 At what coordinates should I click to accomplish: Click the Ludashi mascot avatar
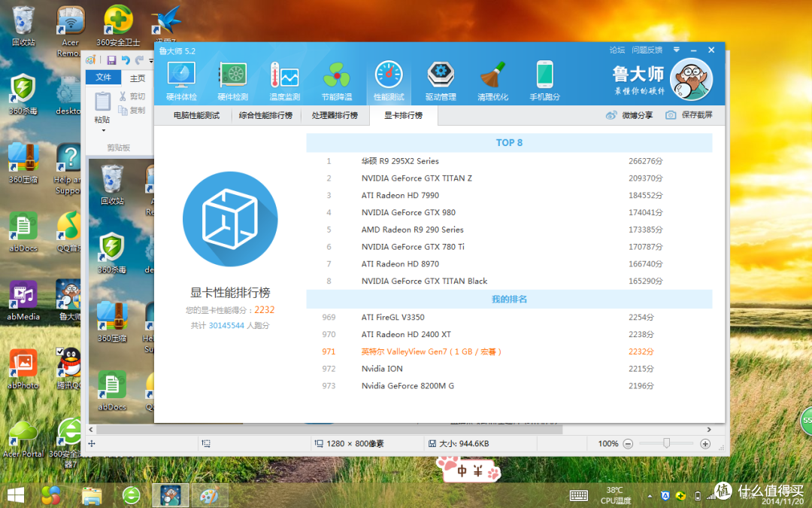[x=691, y=80]
